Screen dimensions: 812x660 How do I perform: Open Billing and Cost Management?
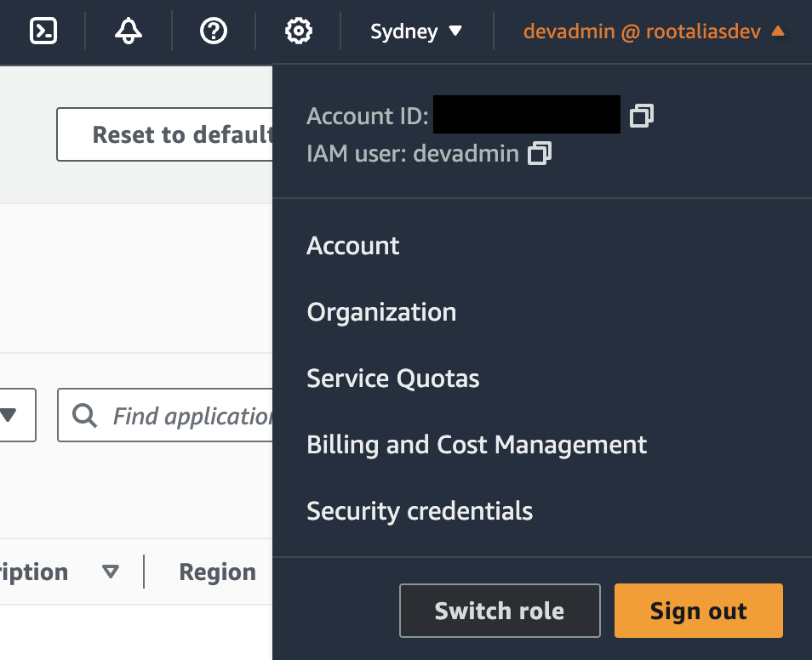tap(477, 445)
